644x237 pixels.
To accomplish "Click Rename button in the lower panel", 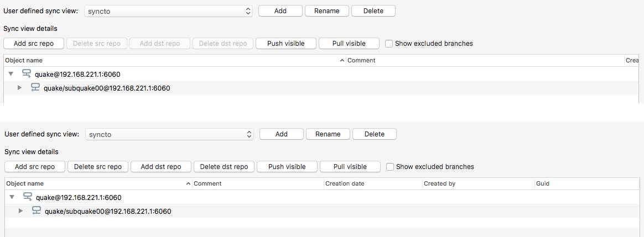I will click(328, 134).
